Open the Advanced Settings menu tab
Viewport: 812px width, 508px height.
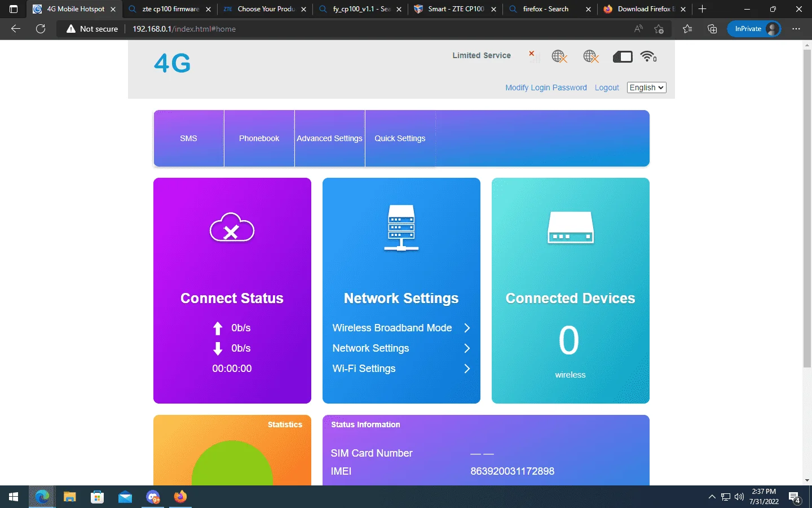point(329,138)
